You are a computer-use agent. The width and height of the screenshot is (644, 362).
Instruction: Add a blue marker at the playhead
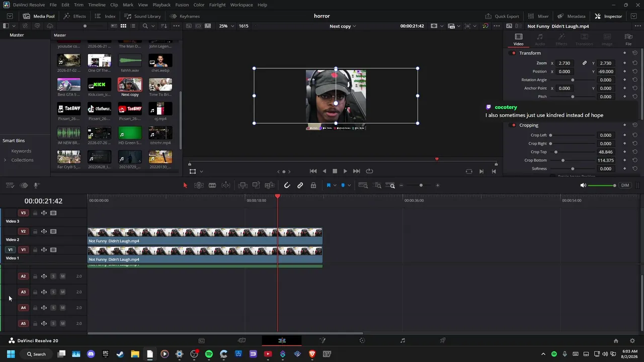(x=343, y=186)
